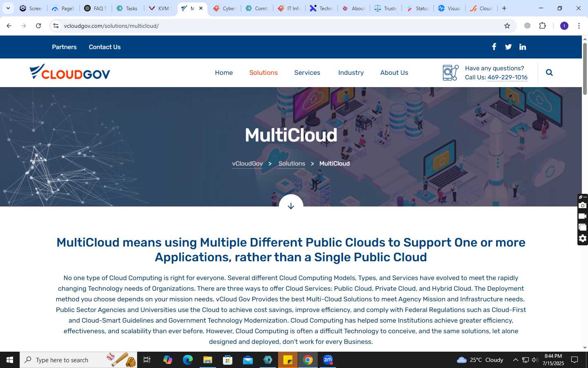Click the vCloudGov breadcrumb link
The width and height of the screenshot is (588, 368).
[x=247, y=164]
